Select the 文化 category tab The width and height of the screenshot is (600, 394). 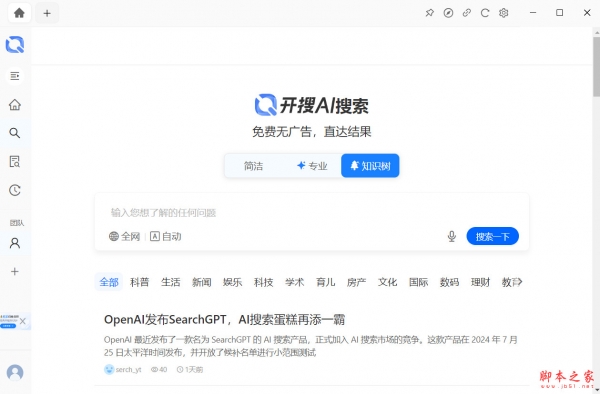387,282
